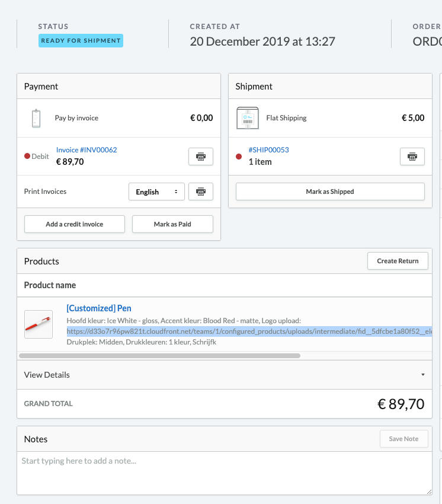Click the Pay by invoice payment method icon
Image resolution: width=442 pixels, height=504 pixels.
[36, 117]
